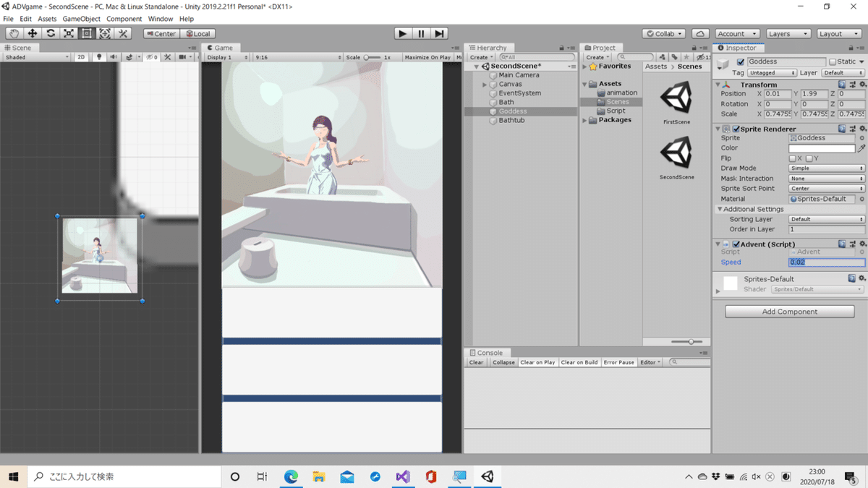868x488 pixels.
Task: Click the Pause button
Action: pyautogui.click(x=421, y=33)
